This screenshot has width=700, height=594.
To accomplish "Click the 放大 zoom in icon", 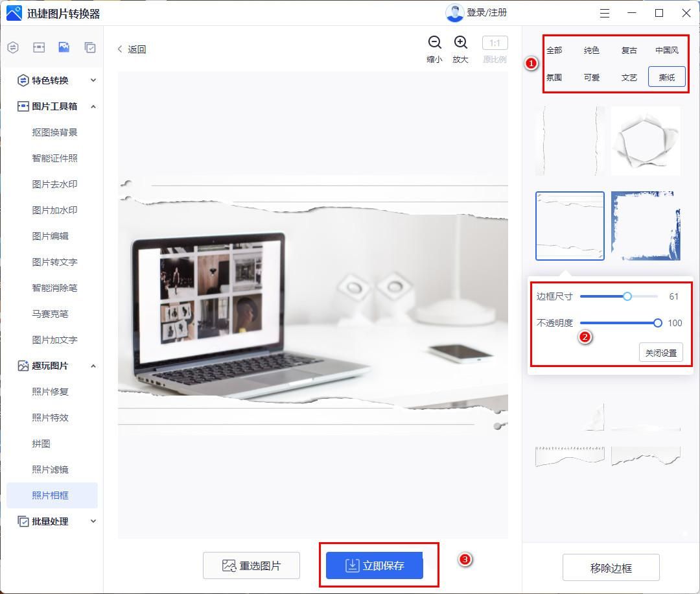I will tap(460, 42).
